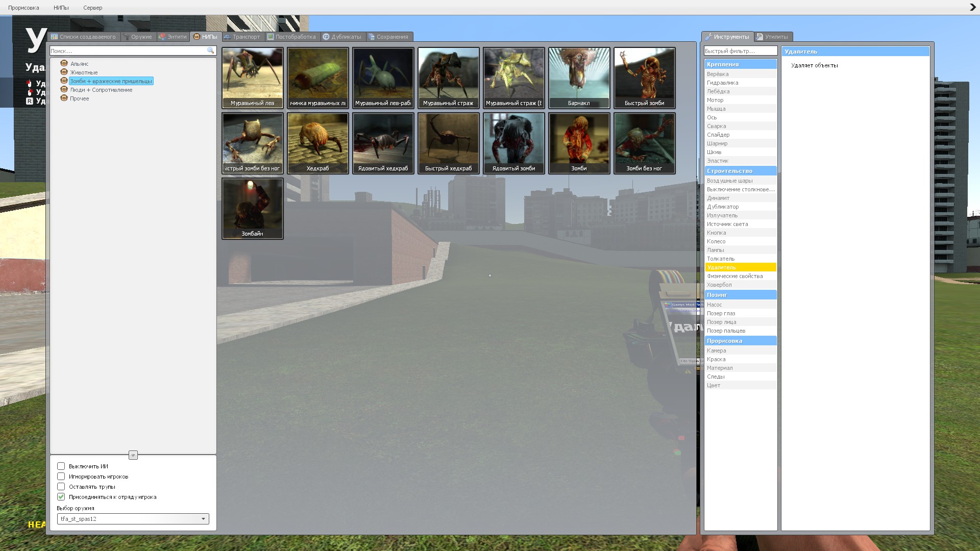This screenshot has width=980, height=551.
Task: Collapse the NPC options panel arrow
Action: 133,455
